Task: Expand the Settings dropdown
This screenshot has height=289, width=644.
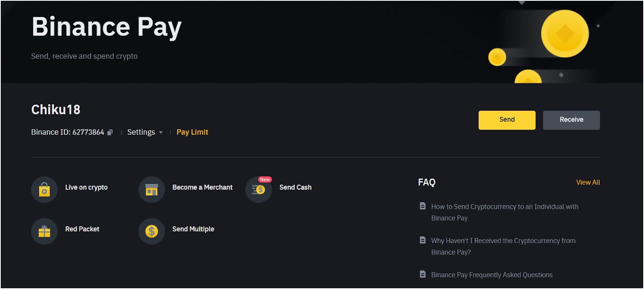Action: [x=145, y=132]
